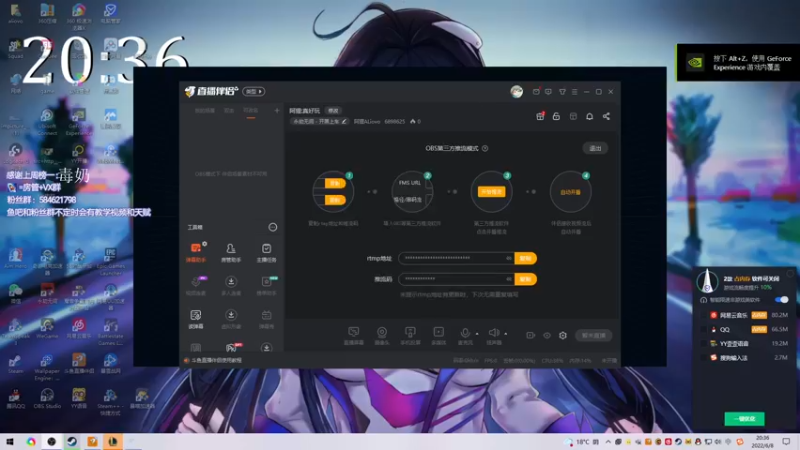800x450 pixels.
Task: Add the multimedia source (多媒体)
Action: 438,336
